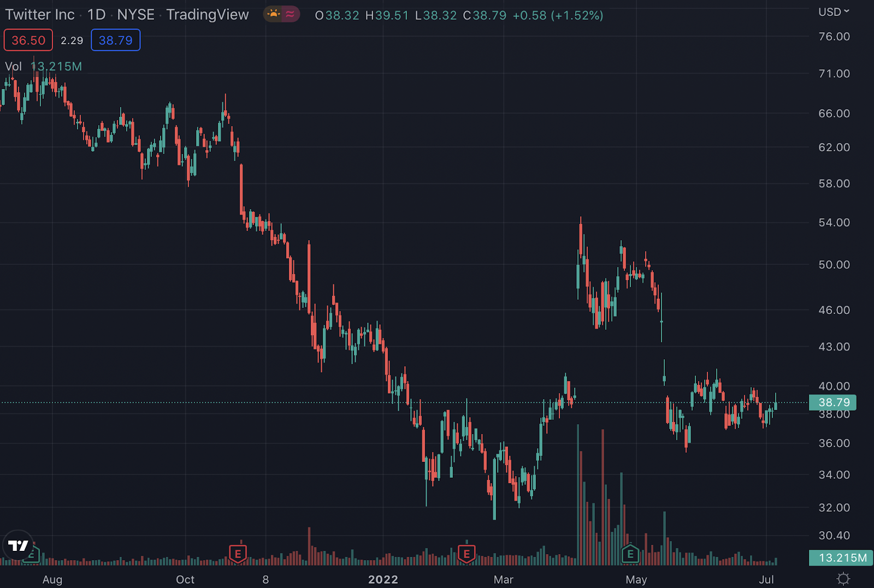This screenshot has width=874, height=588.
Task: Click the 62.00 price axis label
Action: coord(834,147)
